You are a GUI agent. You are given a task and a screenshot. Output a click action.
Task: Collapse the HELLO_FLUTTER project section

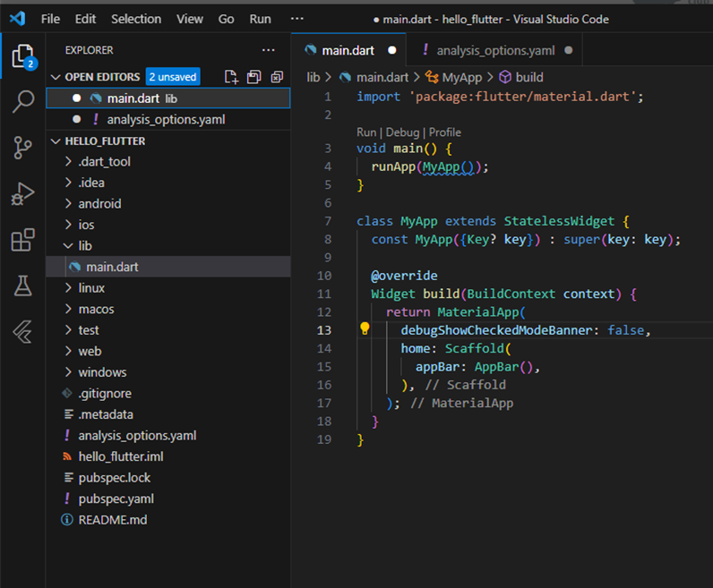56,141
